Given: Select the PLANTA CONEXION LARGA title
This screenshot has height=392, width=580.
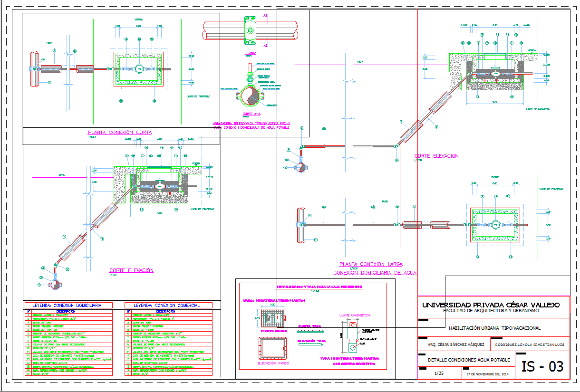Looking at the screenshot, I should click(x=371, y=264).
